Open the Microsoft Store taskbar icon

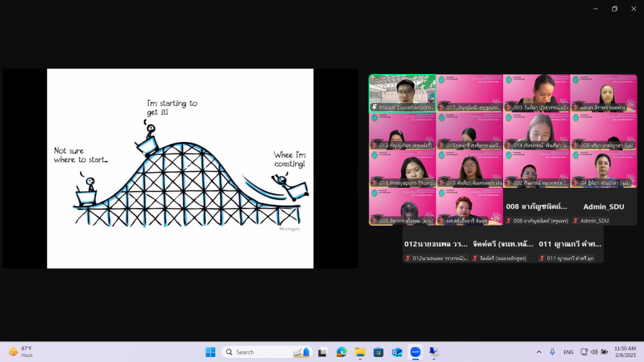pyautogui.click(x=378, y=352)
